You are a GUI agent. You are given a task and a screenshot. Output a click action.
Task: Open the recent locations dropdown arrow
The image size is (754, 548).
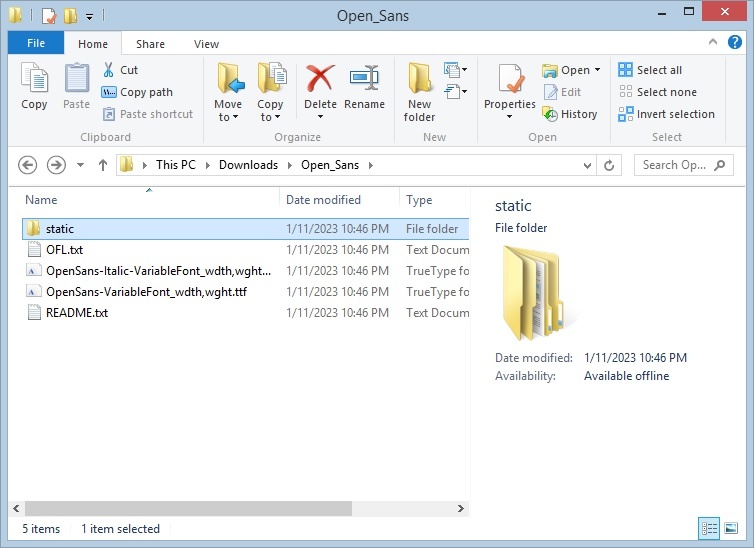[80, 165]
